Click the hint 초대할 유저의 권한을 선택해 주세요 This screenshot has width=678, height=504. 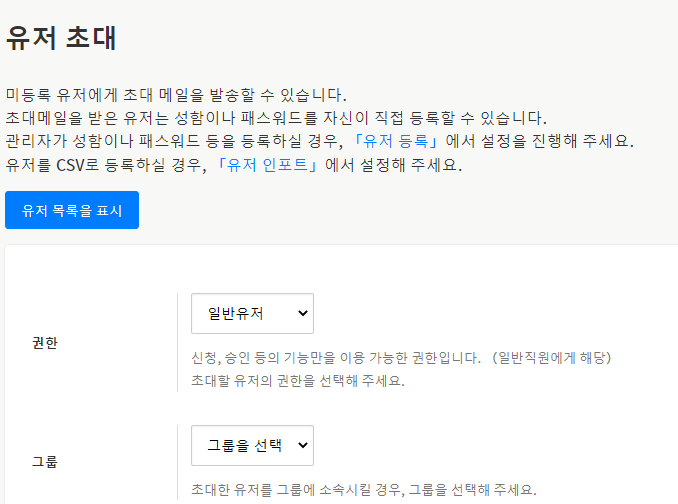[x=298, y=381]
